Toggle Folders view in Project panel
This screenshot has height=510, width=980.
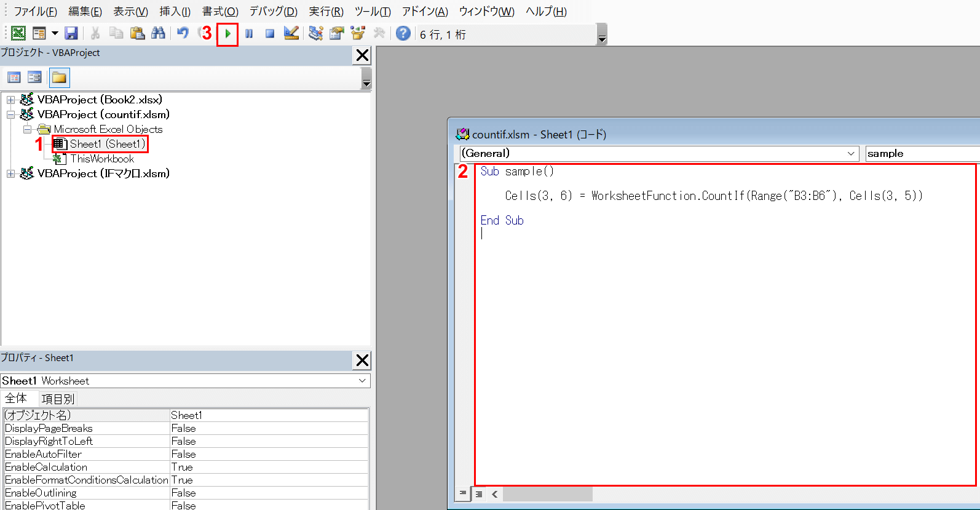59,78
